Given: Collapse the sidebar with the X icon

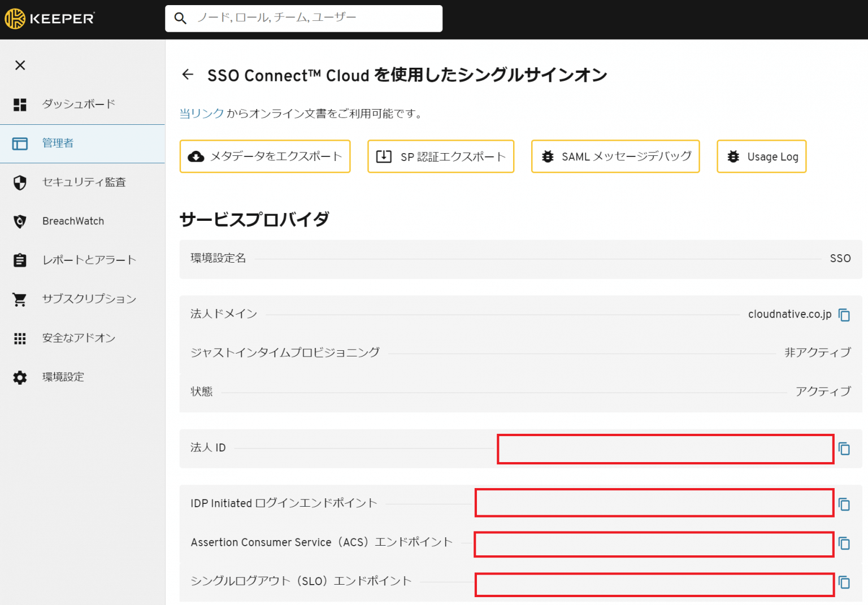Looking at the screenshot, I should pos(20,66).
